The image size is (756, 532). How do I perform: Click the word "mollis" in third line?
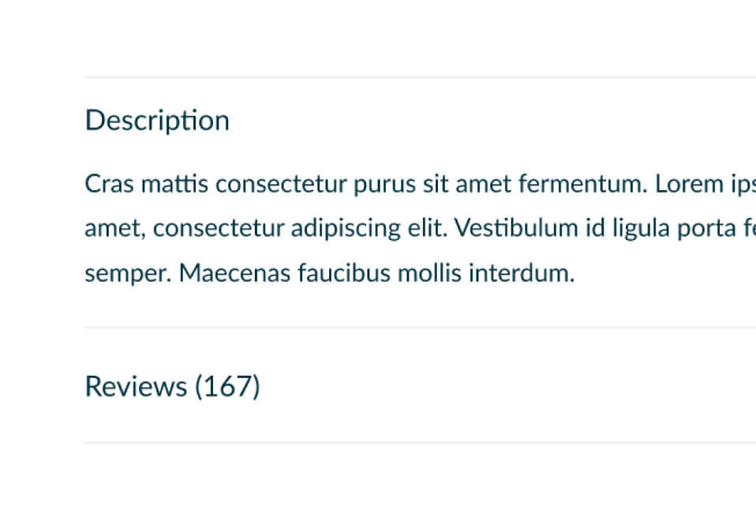pos(429,273)
